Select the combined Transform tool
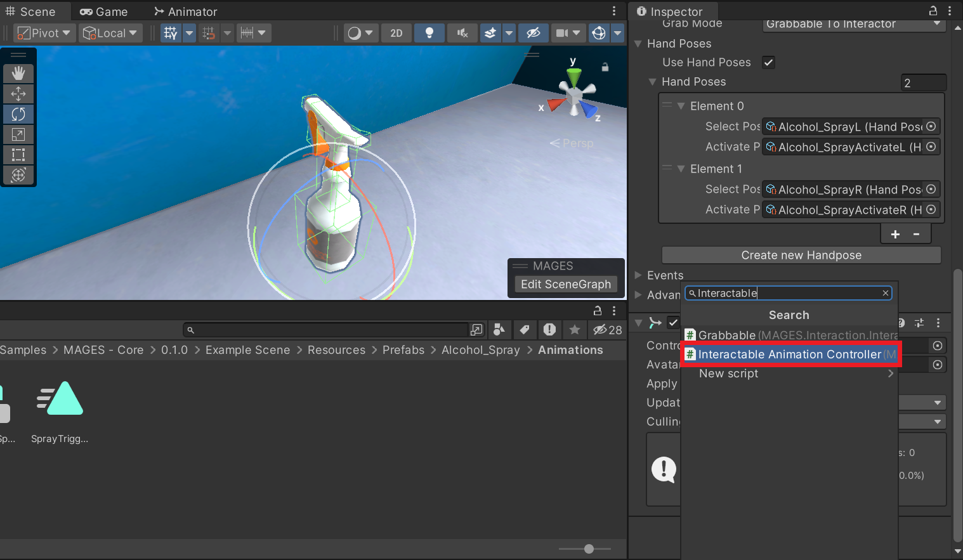Image resolution: width=963 pixels, height=560 pixels. pyautogui.click(x=18, y=175)
